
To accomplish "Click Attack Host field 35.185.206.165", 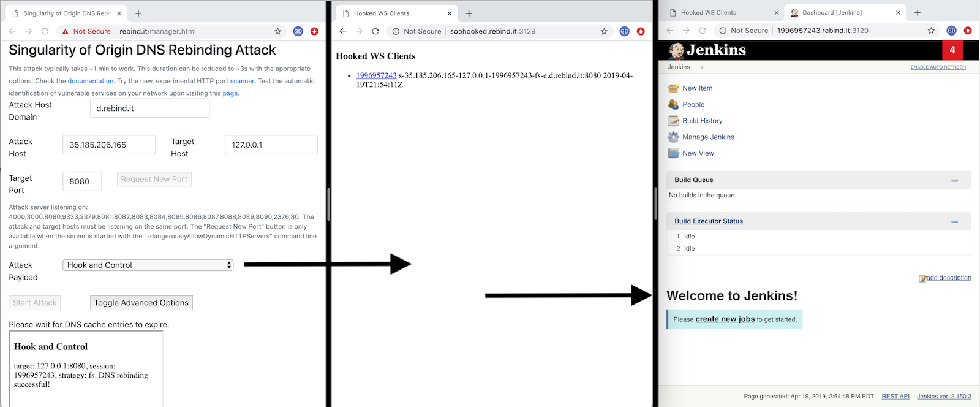I will click(x=109, y=145).
